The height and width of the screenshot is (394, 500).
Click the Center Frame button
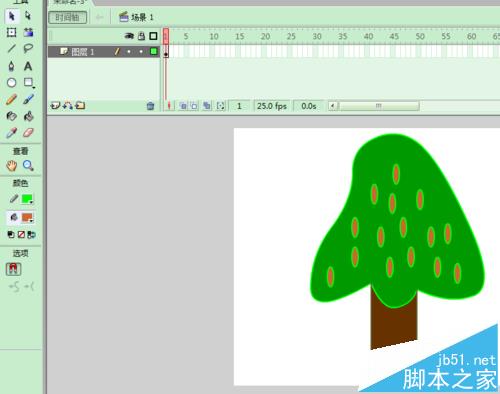pos(169,106)
